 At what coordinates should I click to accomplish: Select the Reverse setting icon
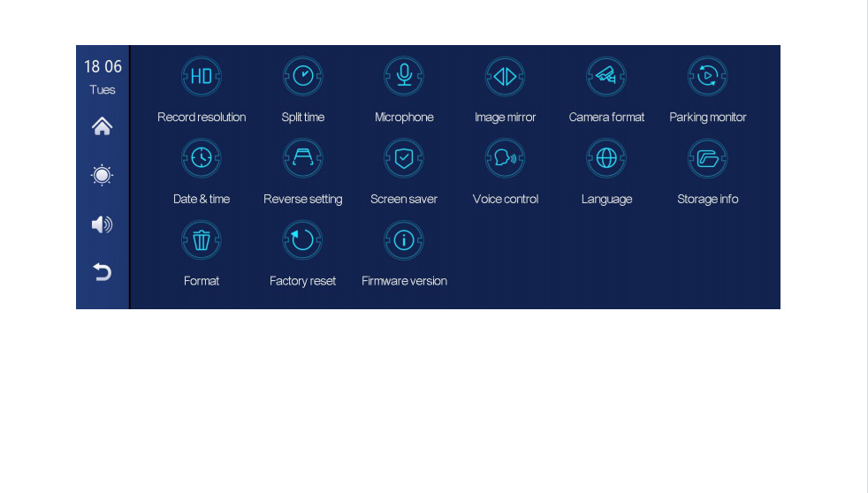[x=303, y=159]
